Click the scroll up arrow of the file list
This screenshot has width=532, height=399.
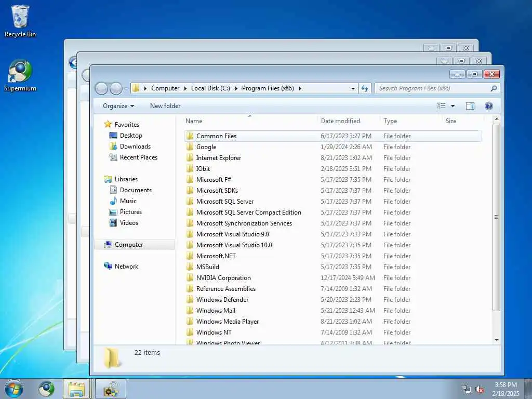(496, 119)
